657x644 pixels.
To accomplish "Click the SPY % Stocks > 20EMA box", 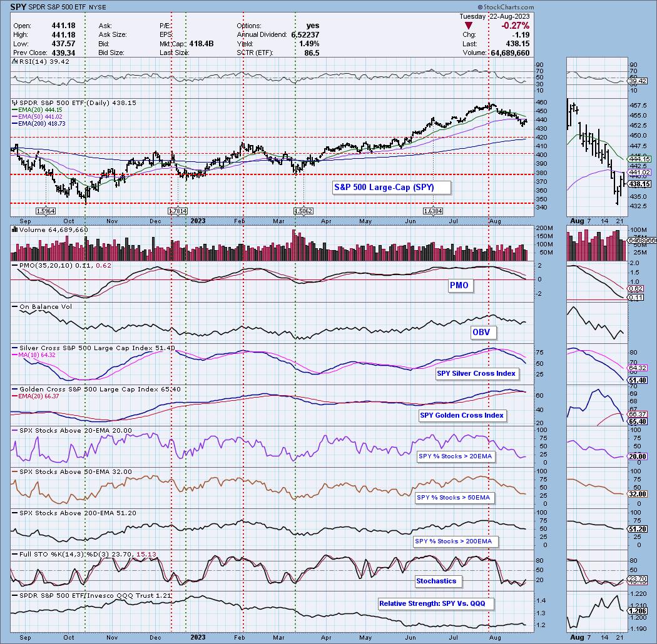I will [456, 456].
